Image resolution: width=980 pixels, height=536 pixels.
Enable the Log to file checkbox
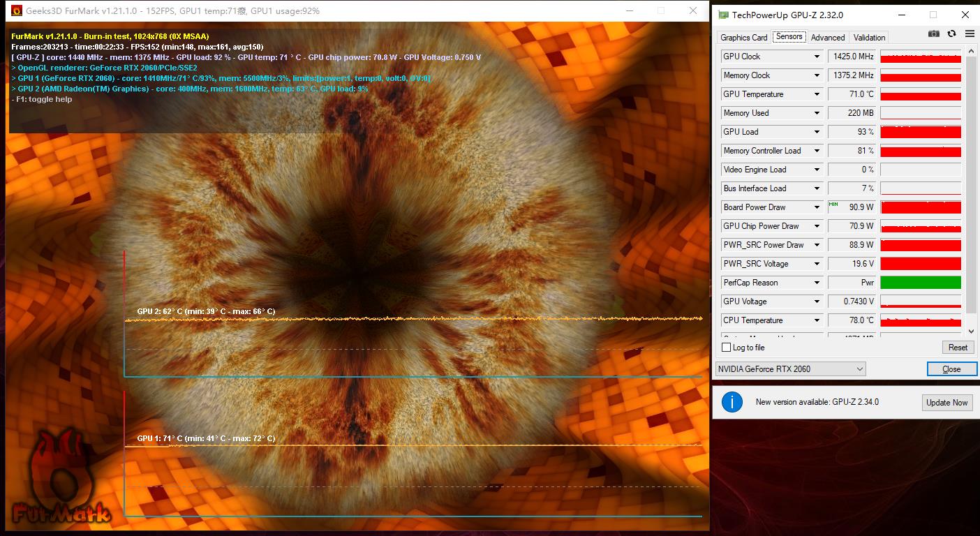tap(726, 348)
